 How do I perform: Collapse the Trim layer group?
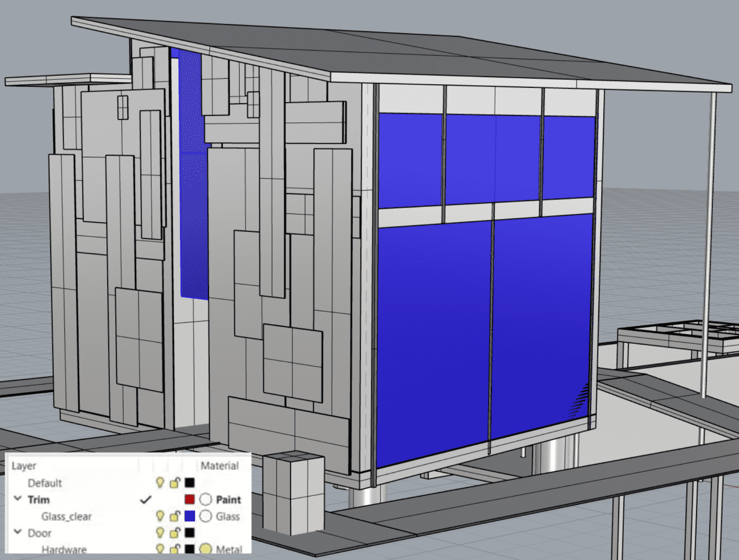click(18, 499)
